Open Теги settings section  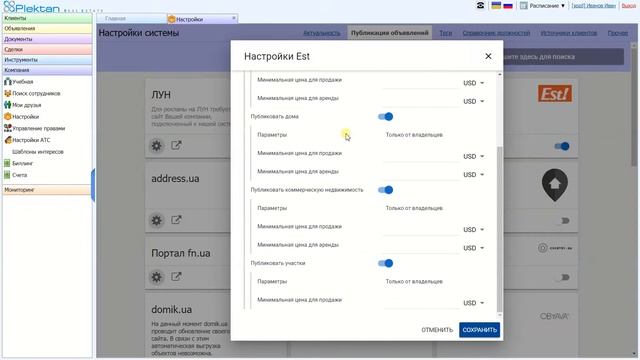coord(446,33)
